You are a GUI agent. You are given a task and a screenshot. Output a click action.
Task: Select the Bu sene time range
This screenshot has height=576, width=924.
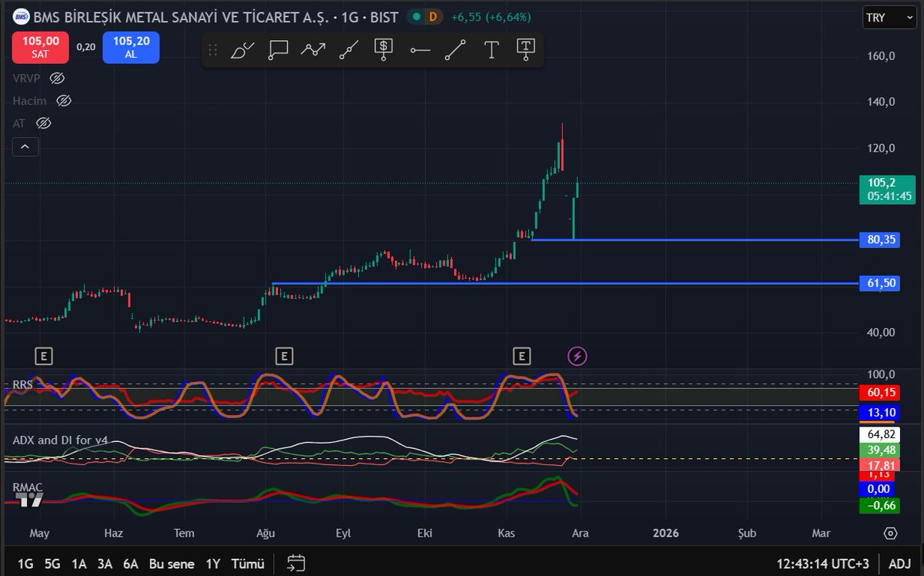(172, 563)
